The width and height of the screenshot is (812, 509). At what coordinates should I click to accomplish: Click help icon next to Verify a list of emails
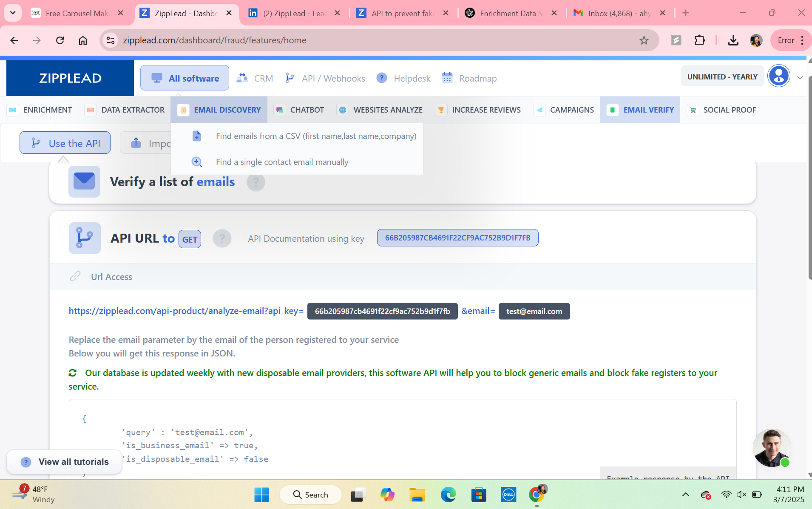[x=256, y=182]
